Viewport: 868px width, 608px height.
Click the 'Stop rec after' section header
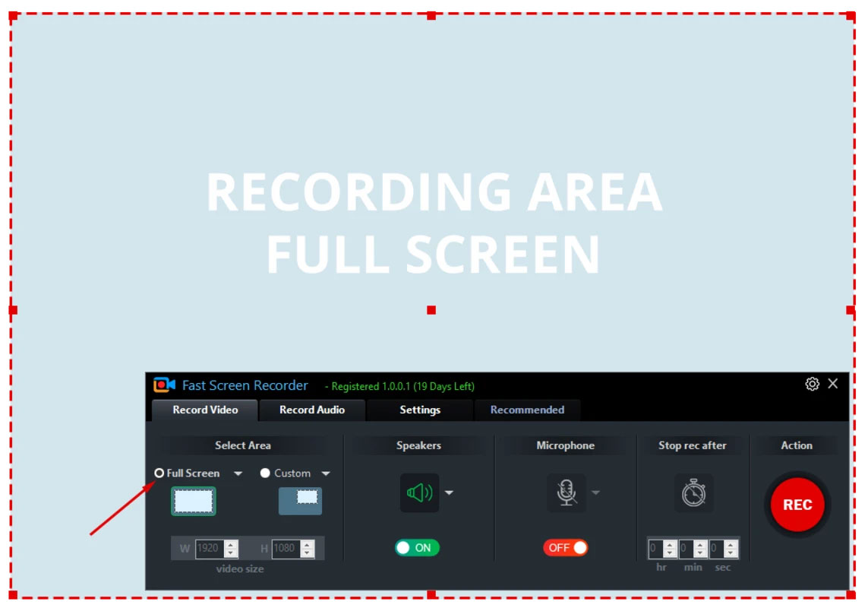pyautogui.click(x=692, y=445)
